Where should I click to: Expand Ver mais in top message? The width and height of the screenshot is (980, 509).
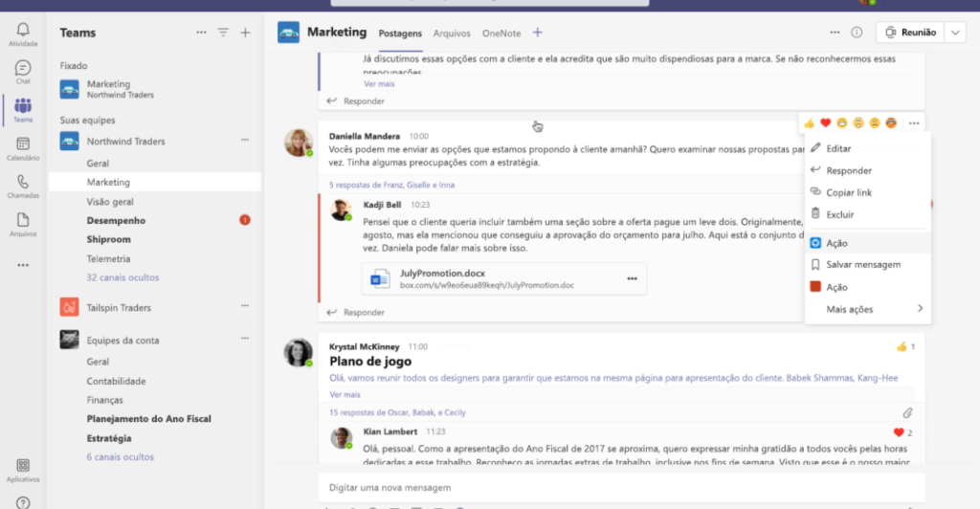pos(379,83)
